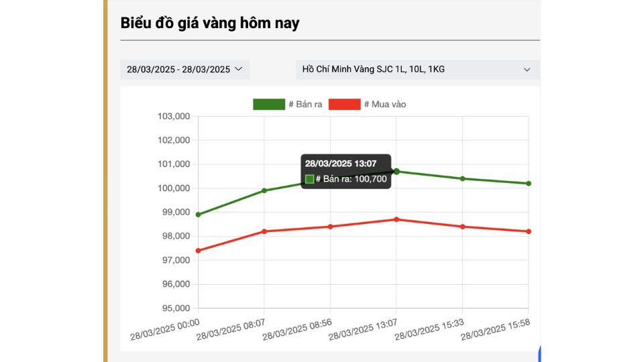Click the green Bán ra point at 15:33
The height and width of the screenshot is (362, 644).
point(462,178)
